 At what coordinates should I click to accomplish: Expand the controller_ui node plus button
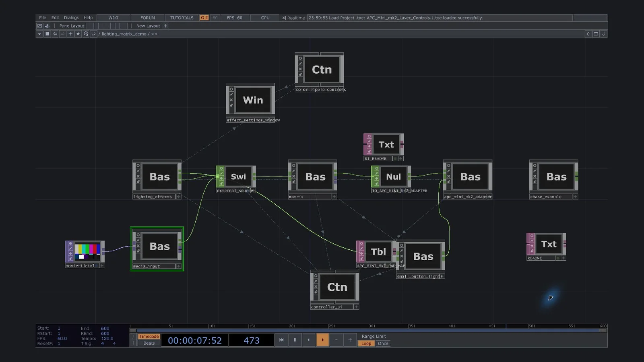356,307
